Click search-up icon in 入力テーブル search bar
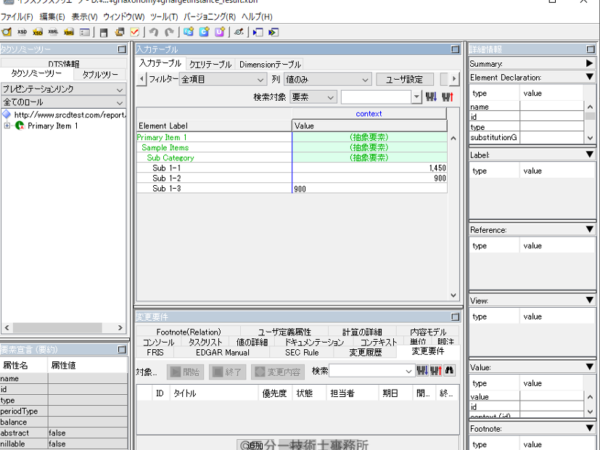 point(448,97)
